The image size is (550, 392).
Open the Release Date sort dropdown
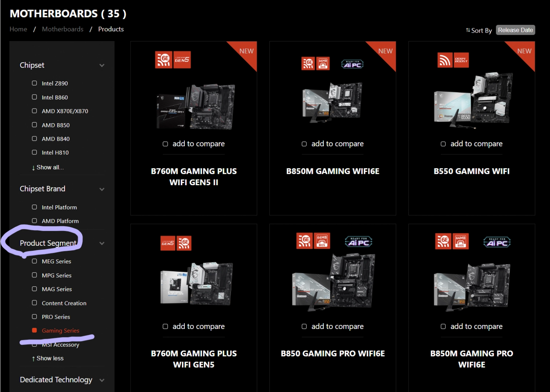coord(516,30)
